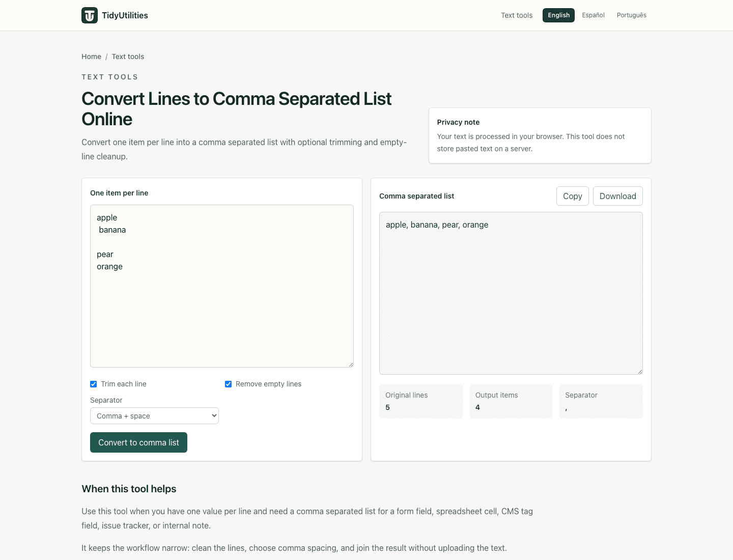Select the Output items value 4
733x560 pixels.
pos(477,407)
